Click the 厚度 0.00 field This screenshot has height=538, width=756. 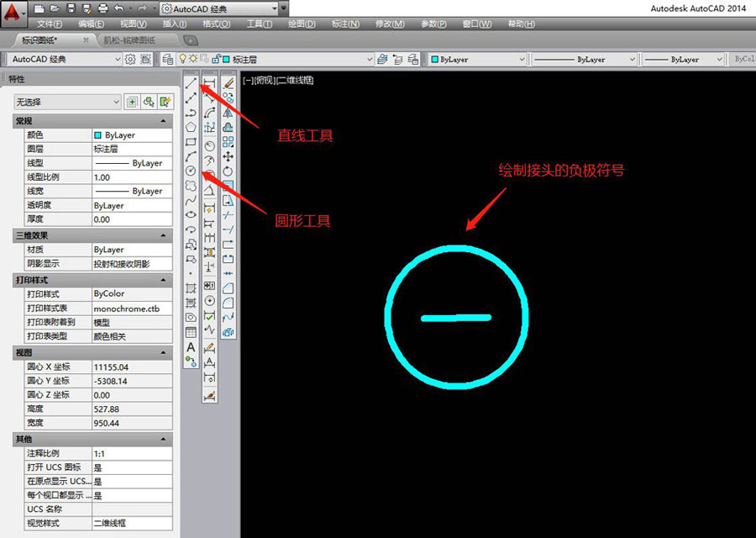[132, 219]
